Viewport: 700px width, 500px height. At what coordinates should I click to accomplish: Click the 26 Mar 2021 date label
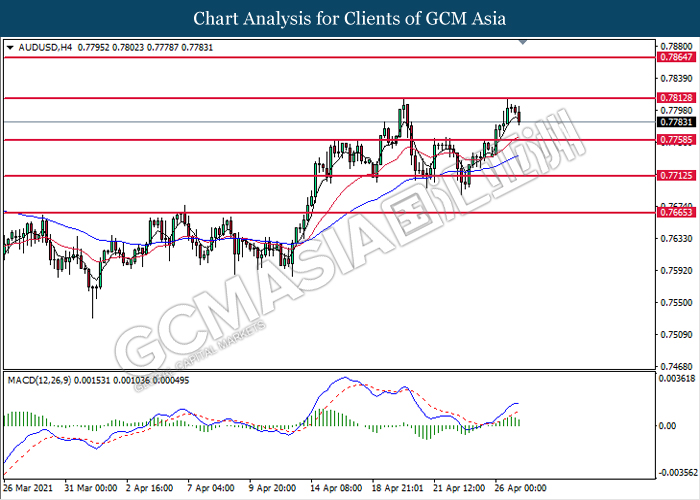coord(28,488)
